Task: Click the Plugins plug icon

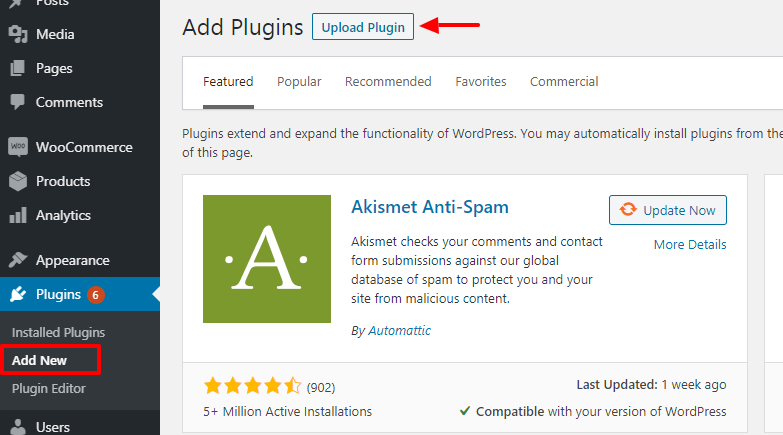Action: click(x=18, y=294)
